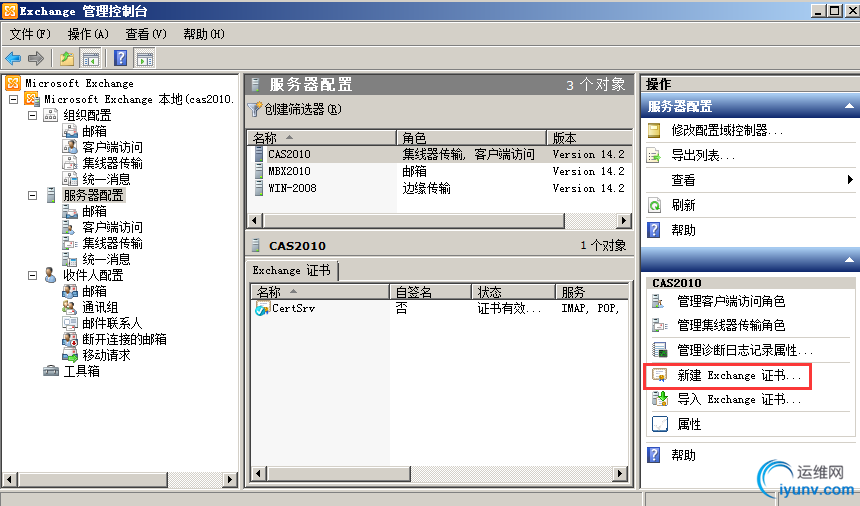Click the 自签名 column header
860x506 pixels.
pos(431,292)
